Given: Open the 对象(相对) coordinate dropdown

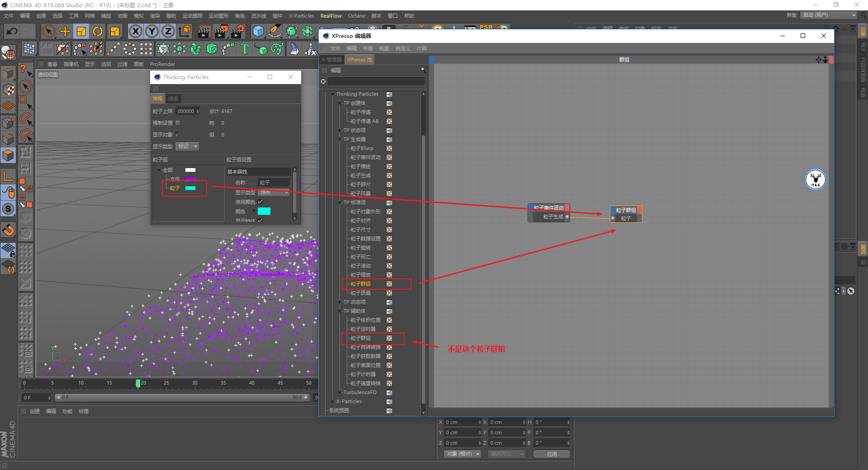Looking at the screenshot, I should click(462, 454).
